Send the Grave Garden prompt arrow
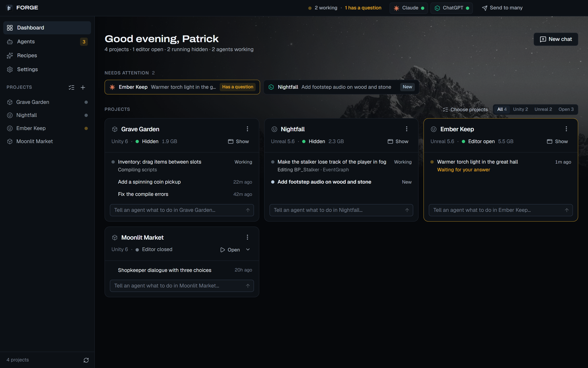The width and height of the screenshot is (588, 368). (x=248, y=210)
